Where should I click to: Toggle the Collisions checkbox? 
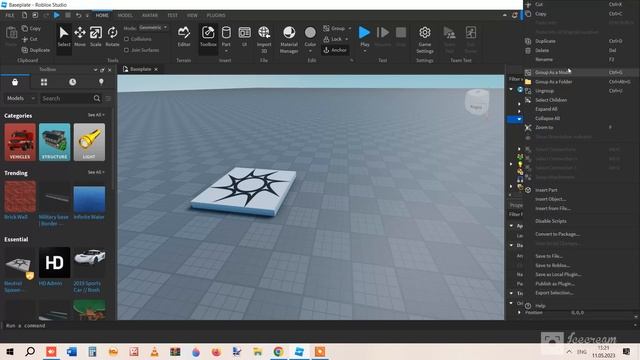coord(127,39)
